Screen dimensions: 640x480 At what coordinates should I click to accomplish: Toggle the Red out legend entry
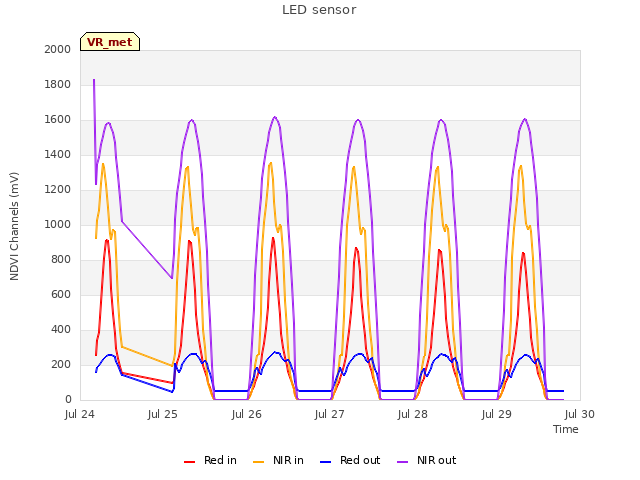tap(350, 460)
